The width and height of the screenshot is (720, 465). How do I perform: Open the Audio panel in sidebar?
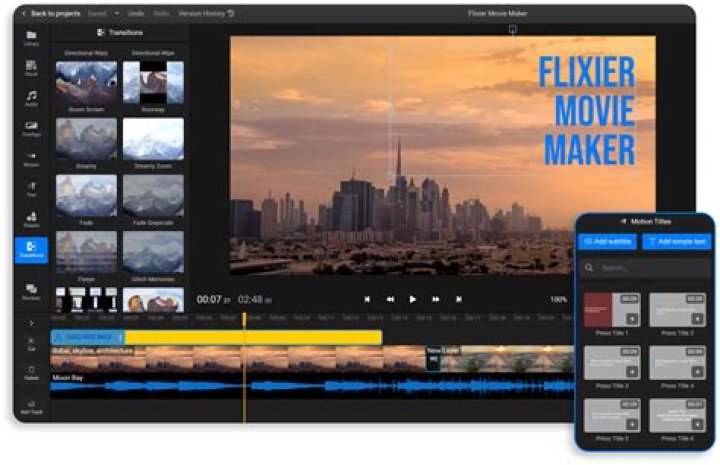point(31,99)
